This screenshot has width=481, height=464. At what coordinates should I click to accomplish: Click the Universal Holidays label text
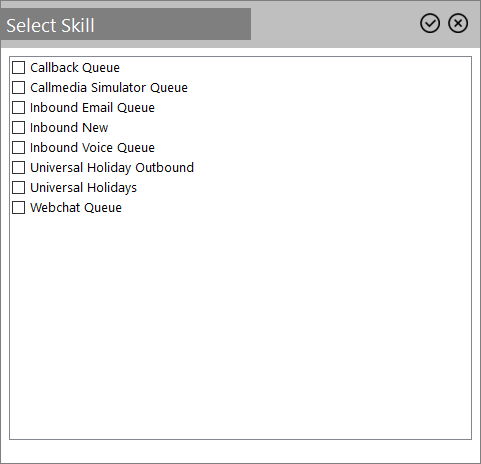point(84,188)
